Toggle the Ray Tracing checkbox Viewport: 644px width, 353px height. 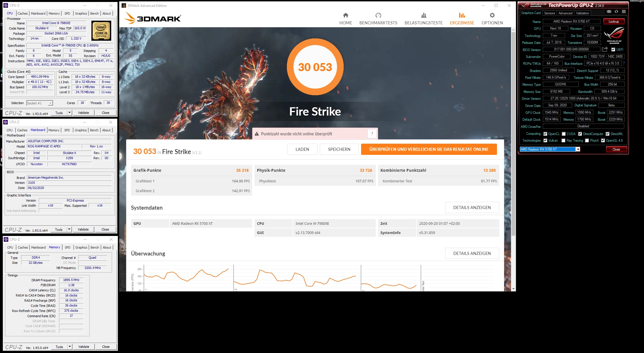click(x=563, y=140)
